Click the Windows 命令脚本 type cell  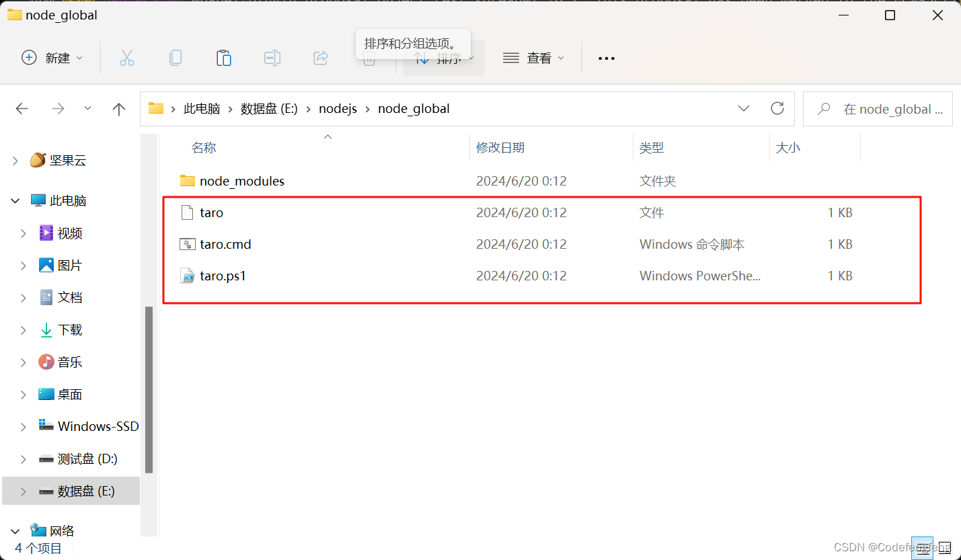(692, 245)
